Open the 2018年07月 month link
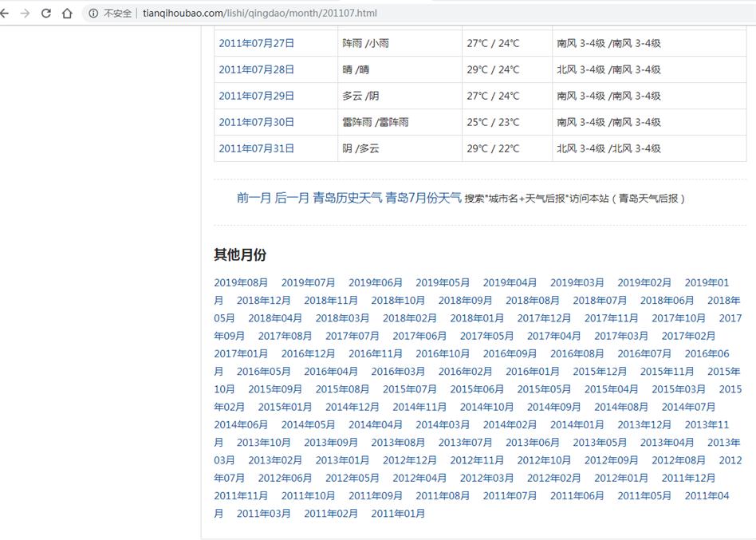This screenshot has width=756, height=540. tap(600, 301)
